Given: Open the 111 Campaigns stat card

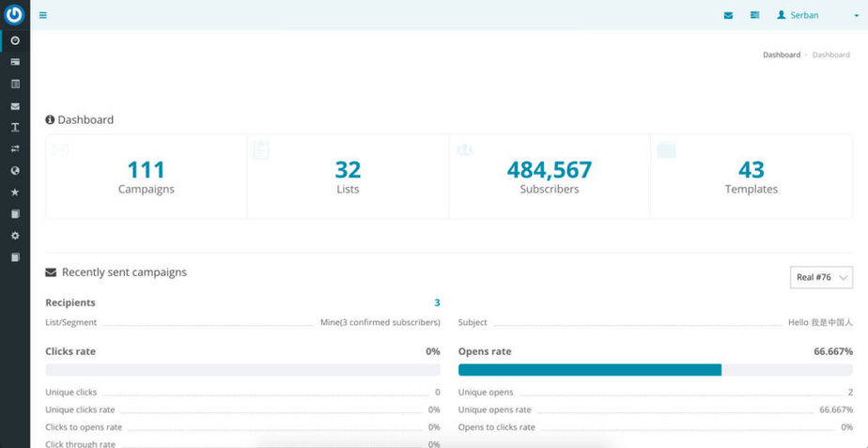Looking at the screenshot, I should 146,177.
